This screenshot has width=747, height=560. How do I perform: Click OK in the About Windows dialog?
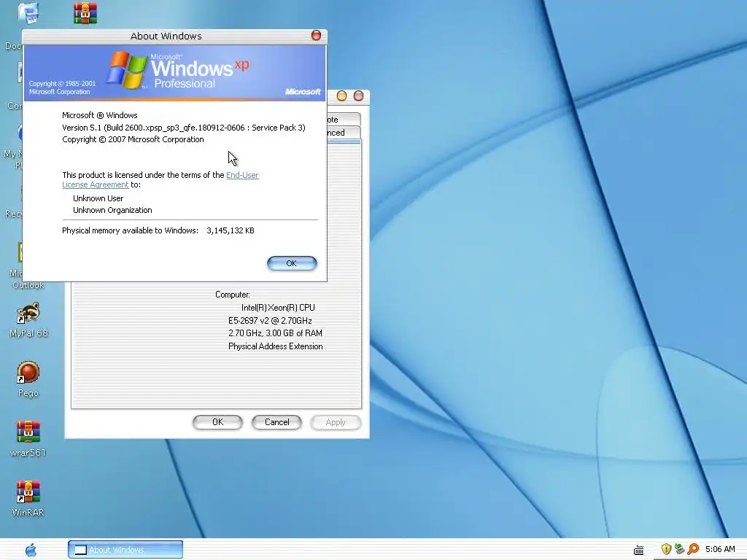click(x=292, y=263)
